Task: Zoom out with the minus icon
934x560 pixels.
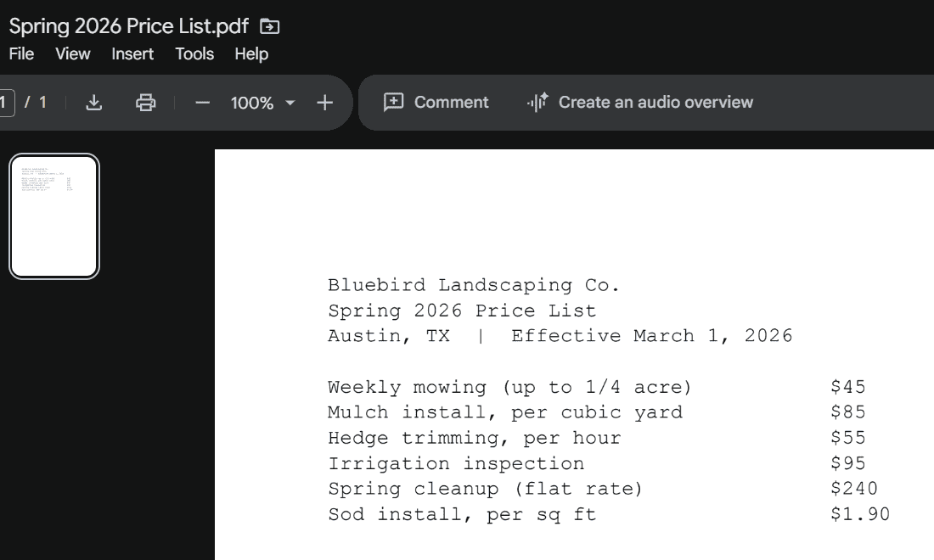Action: click(x=203, y=103)
